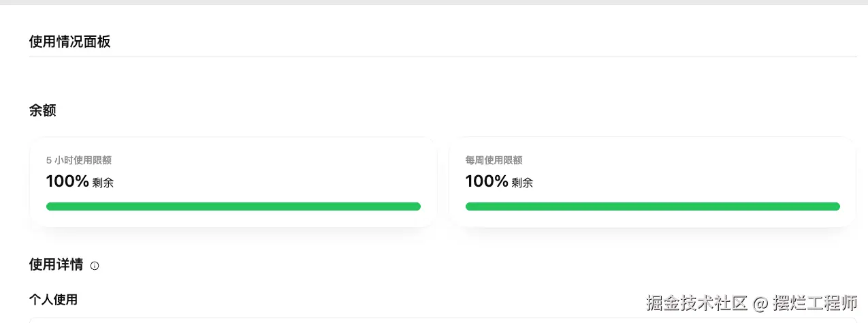
Task: Click the 余额 section heading
Action: 42,110
